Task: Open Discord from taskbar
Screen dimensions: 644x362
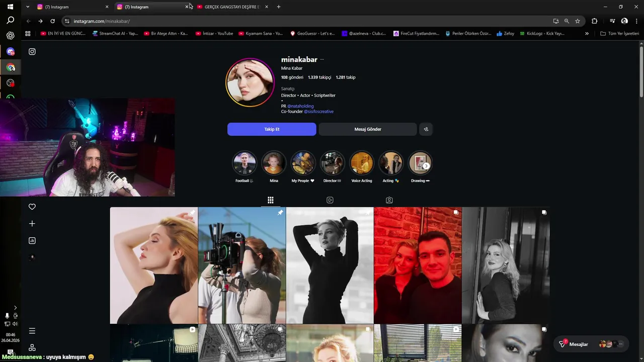Action: click(x=10, y=52)
